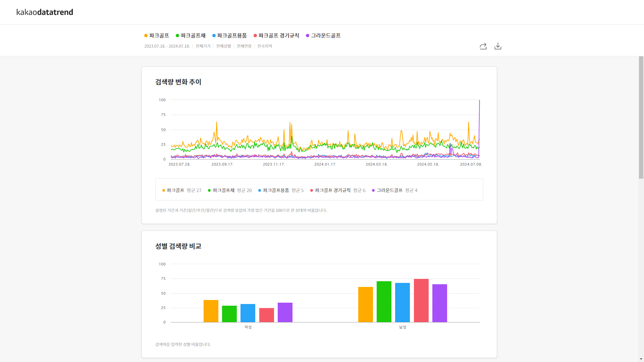The image size is (644, 362).
Task: Open the date range 2023.07.18. - 2024.07.18.
Action: [167, 46]
